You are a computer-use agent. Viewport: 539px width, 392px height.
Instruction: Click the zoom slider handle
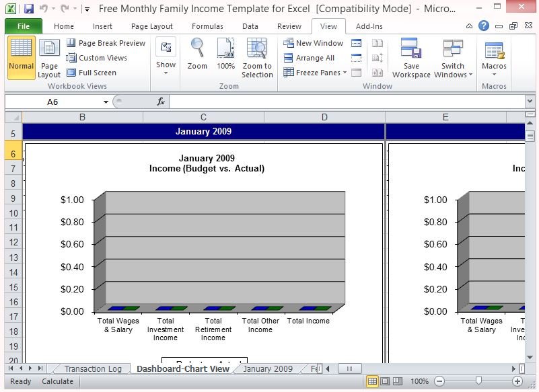[x=478, y=381]
